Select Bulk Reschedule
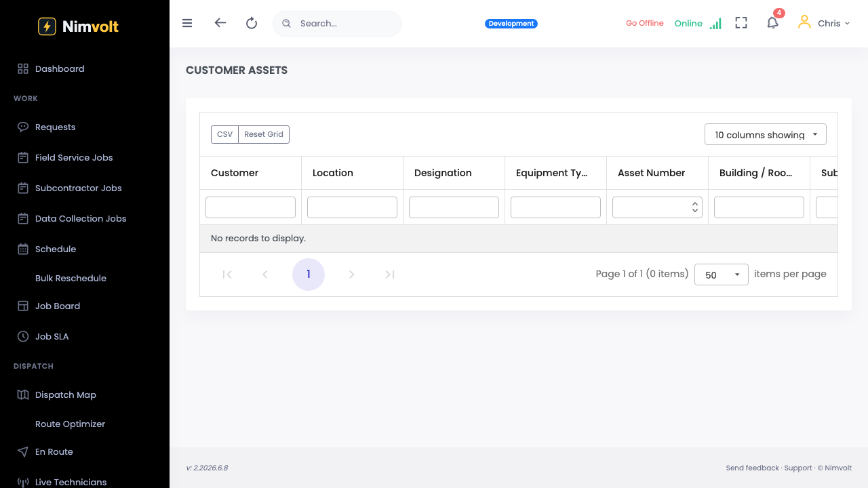The image size is (868, 488). (71, 278)
